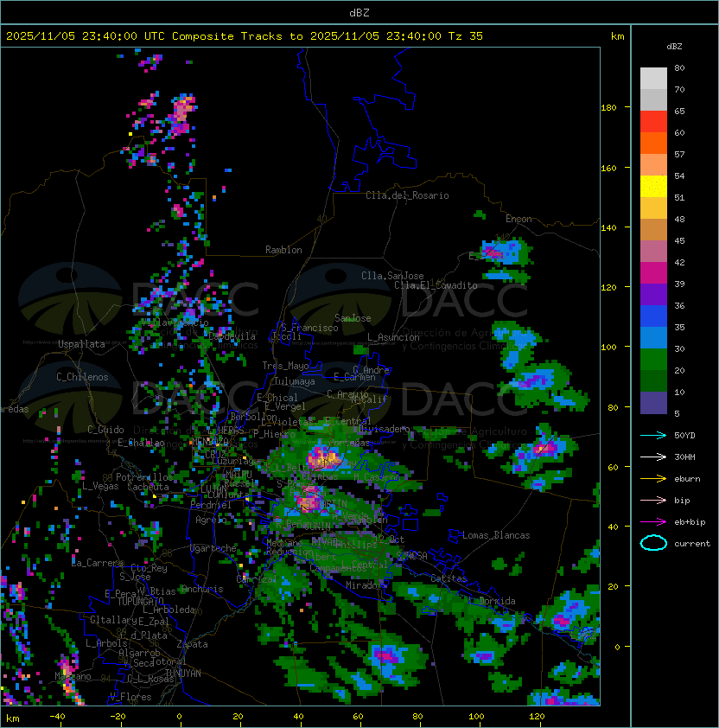Click the Tulumaya map label
Viewport: 719px width, 728px height.
tap(295, 381)
